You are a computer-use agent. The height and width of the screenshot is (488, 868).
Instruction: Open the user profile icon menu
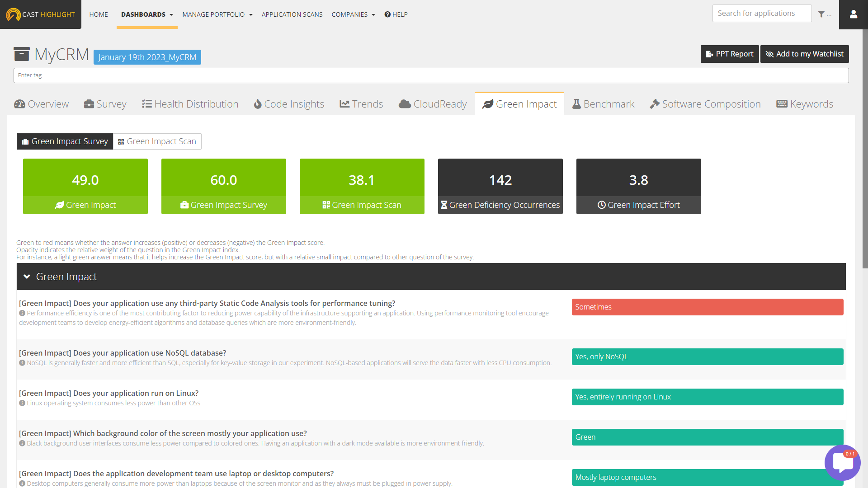[x=853, y=14]
